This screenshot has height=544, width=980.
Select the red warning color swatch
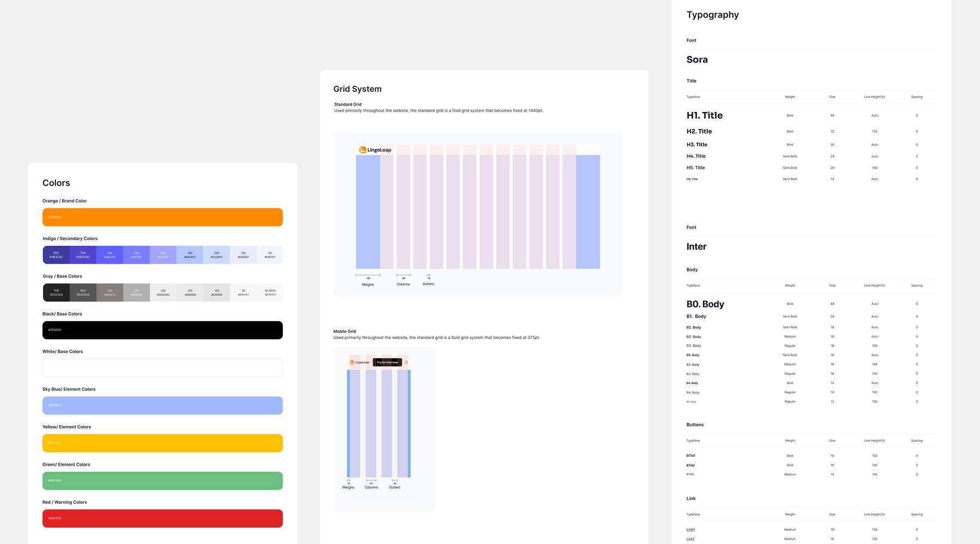click(162, 518)
